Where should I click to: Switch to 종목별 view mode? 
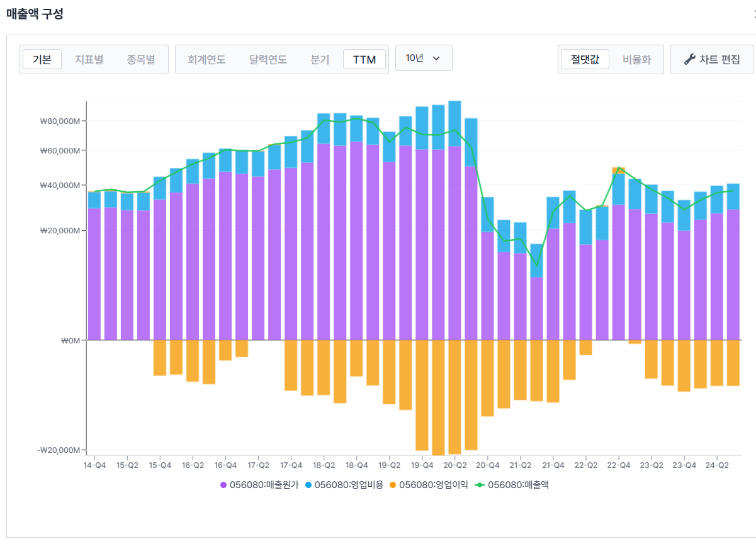click(x=140, y=59)
